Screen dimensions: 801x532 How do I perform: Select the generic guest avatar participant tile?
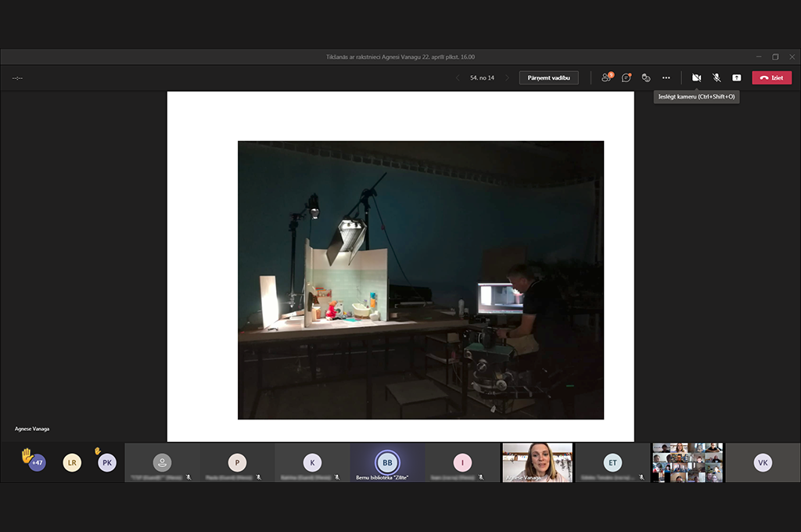tap(162, 462)
